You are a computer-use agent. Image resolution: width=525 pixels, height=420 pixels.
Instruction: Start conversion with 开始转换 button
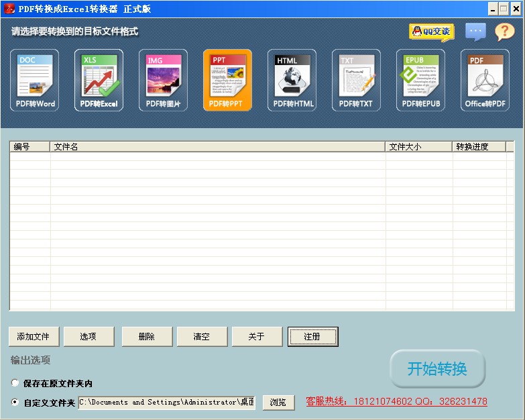click(x=437, y=368)
